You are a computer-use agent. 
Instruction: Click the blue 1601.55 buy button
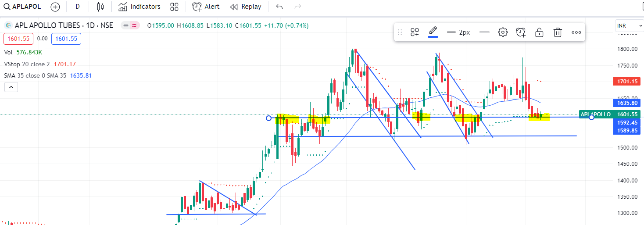pyautogui.click(x=66, y=39)
